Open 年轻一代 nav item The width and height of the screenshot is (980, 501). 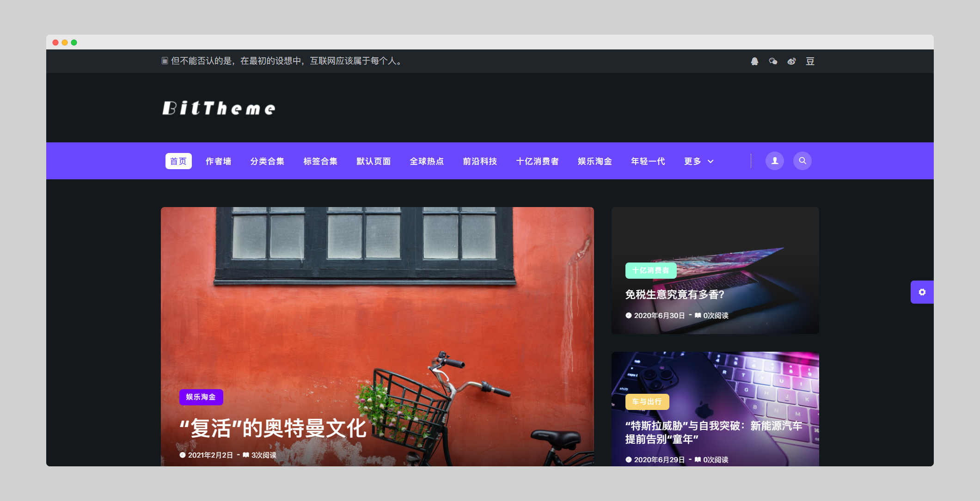pyautogui.click(x=648, y=161)
